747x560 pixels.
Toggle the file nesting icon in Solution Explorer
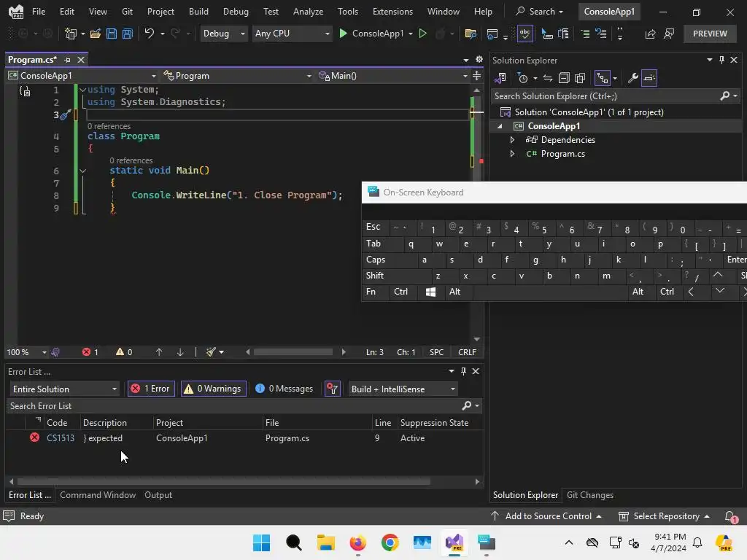tap(602, 78)
